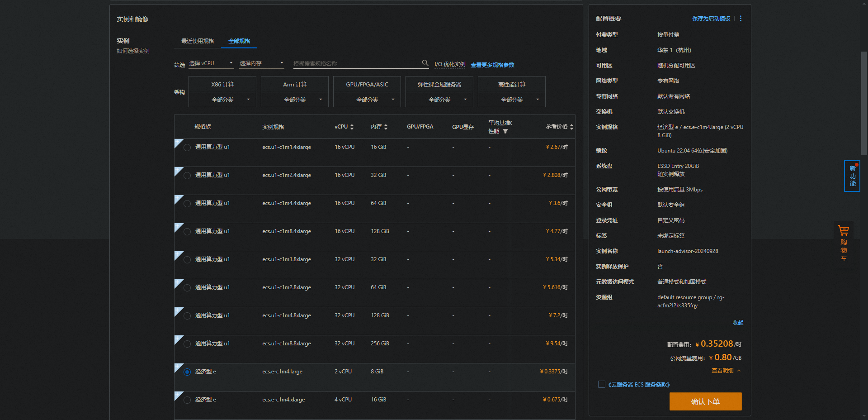Open the 查看更多规格参数 link
The image size is (868, 420).
[492, 65]
